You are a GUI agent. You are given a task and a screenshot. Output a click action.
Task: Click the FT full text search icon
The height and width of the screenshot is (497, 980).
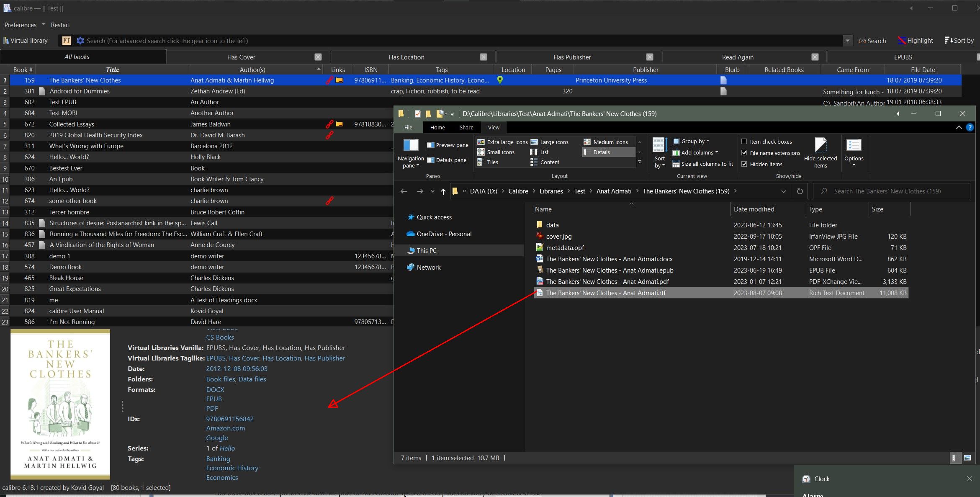(x=67, y=41)
